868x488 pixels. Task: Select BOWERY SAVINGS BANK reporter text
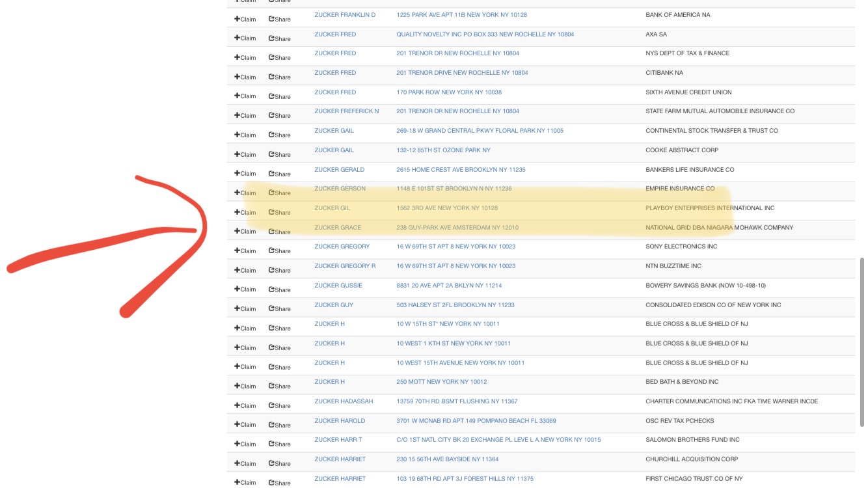pos(705,286)
